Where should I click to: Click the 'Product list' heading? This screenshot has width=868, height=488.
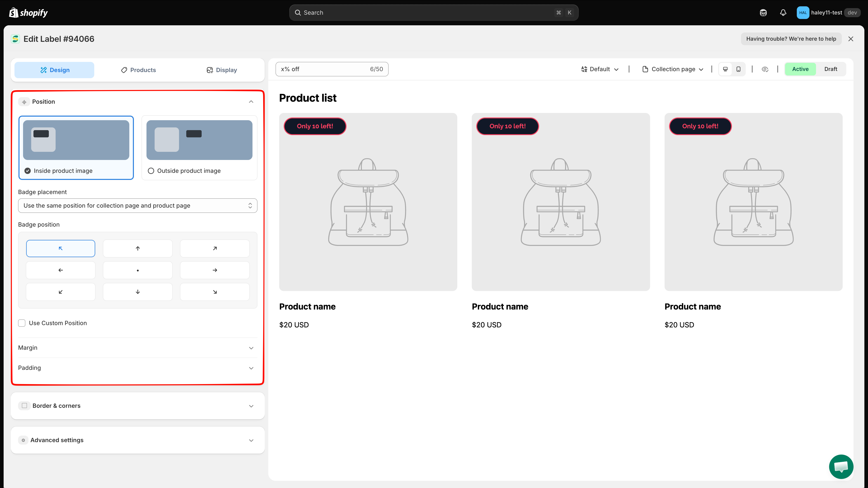[x=308, y=98]
